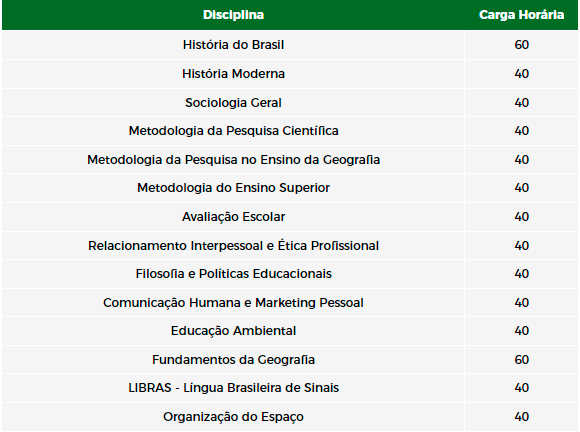Screen dimensions: 580x432
Task: Click the Carga Horária column header
Action: 521,15
